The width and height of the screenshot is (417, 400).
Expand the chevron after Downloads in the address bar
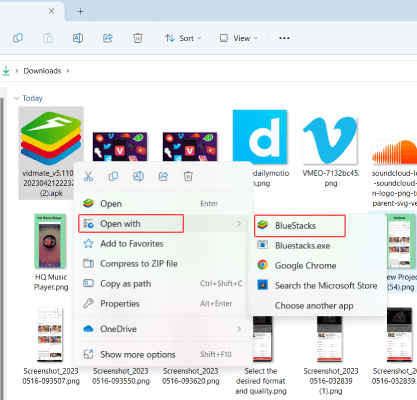(x=68, y=71)
